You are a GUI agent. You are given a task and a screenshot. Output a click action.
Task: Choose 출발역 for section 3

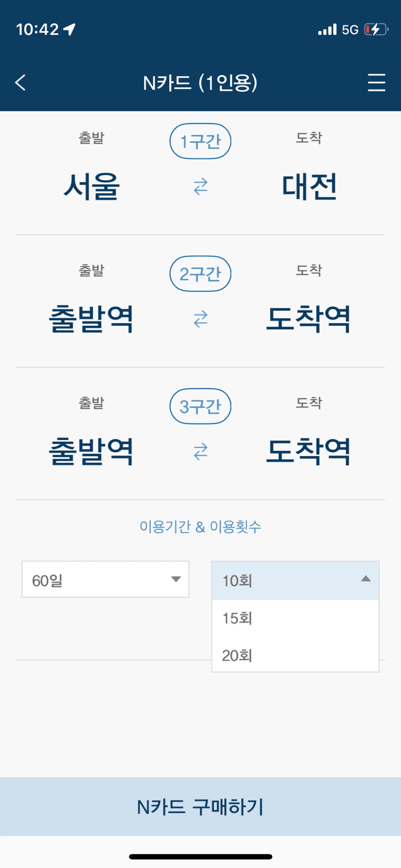(x=91, y=452)
